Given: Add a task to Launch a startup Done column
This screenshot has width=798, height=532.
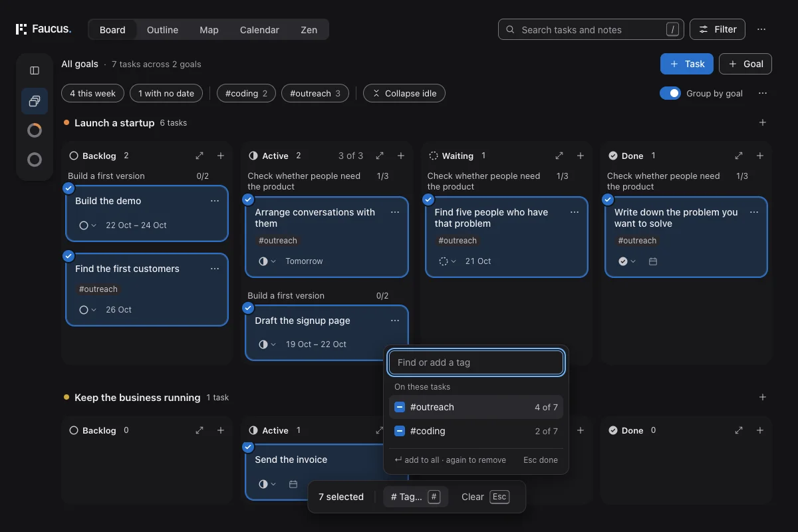Looking at the screenshot, I should pyautogui.click(x=760, y=156).
